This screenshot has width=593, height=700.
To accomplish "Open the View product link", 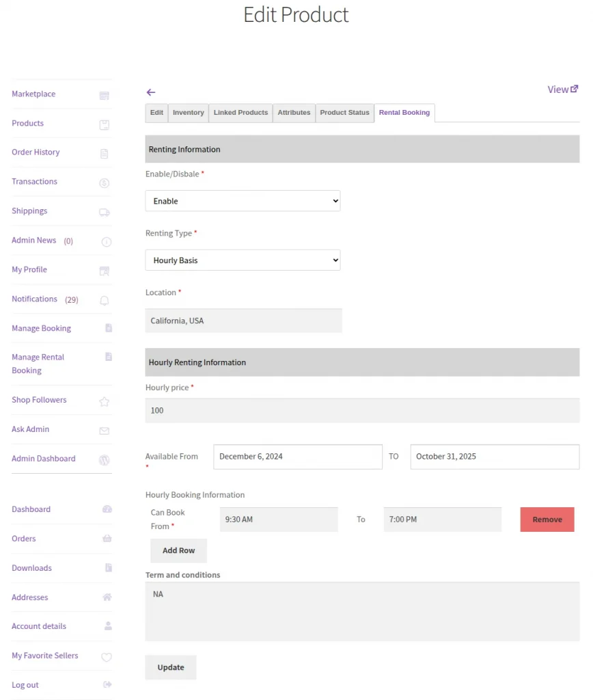I will click(x=562, y=90).
